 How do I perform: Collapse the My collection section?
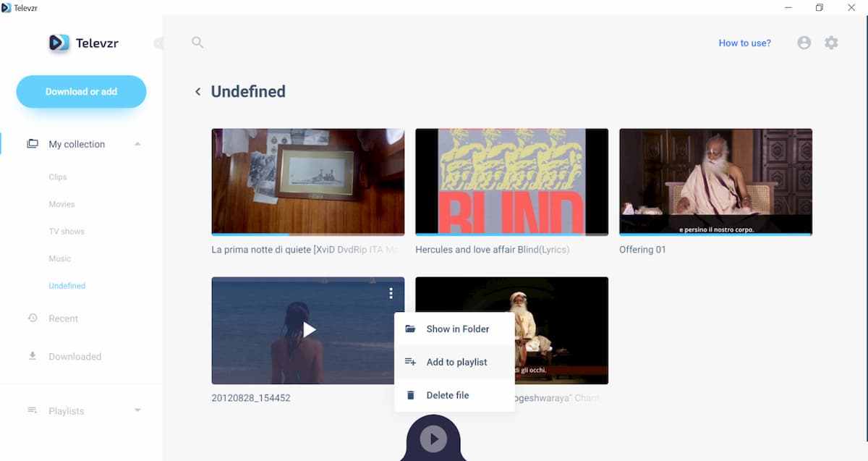(x=137, y=144)
